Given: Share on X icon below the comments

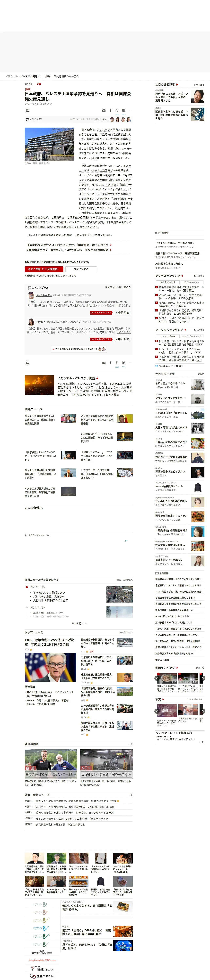Looking at the screenshot, I should 117,363.
